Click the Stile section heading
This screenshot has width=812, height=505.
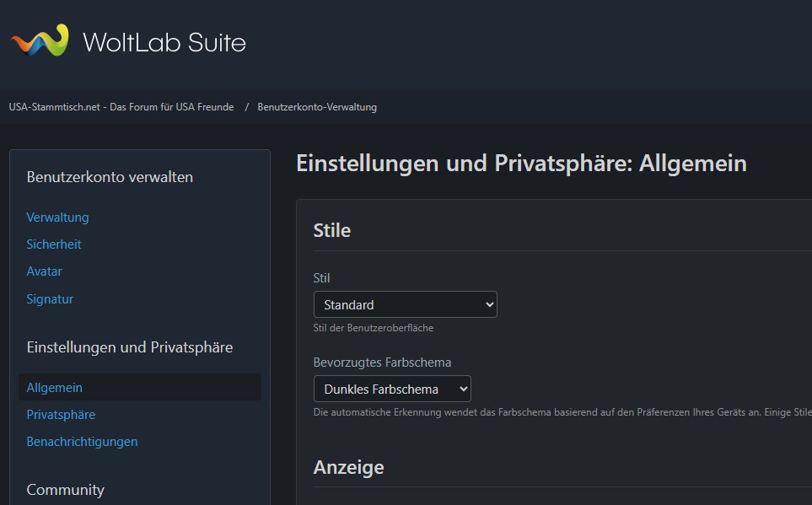pos(332,230)
